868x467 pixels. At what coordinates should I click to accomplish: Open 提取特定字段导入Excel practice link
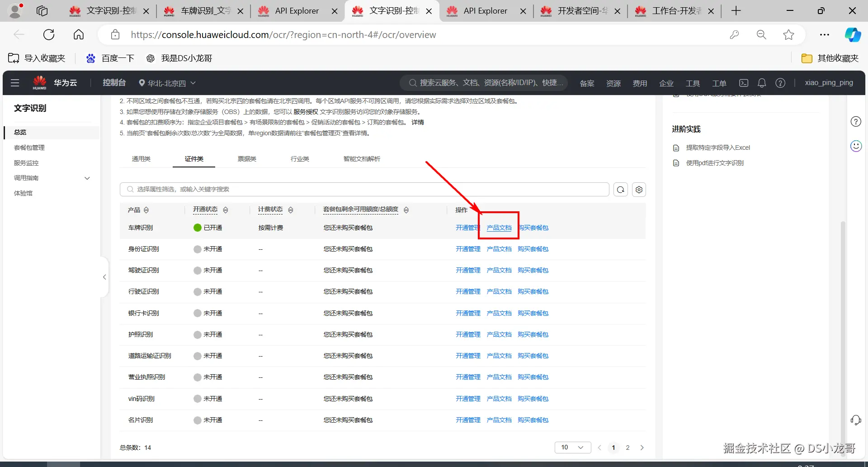718,148
